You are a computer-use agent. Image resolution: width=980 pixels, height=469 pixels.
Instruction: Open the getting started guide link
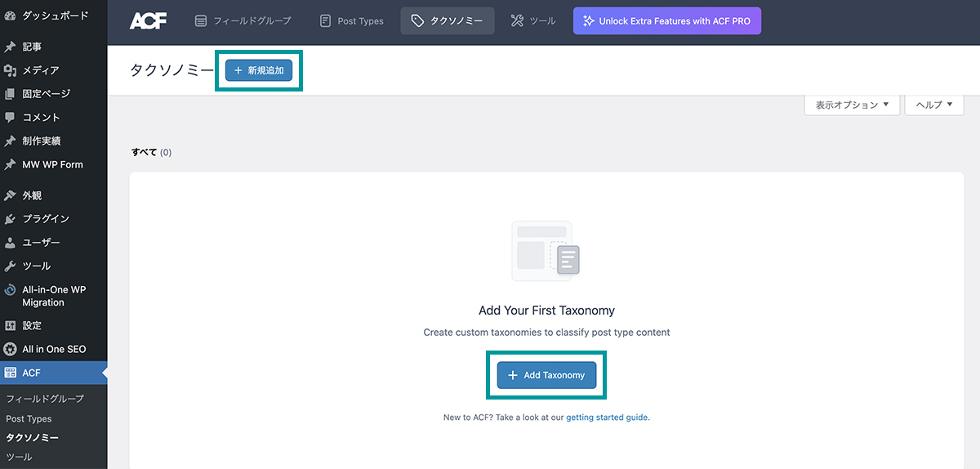607,418
